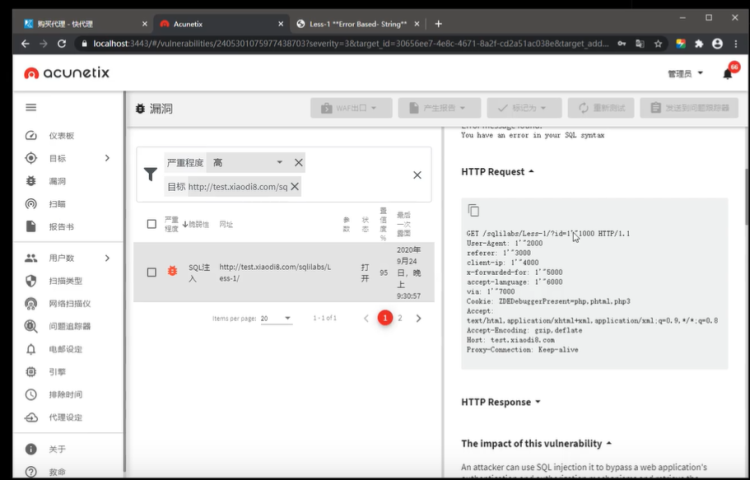Expand the 用户数 submenu chevron

pos(107,258)
